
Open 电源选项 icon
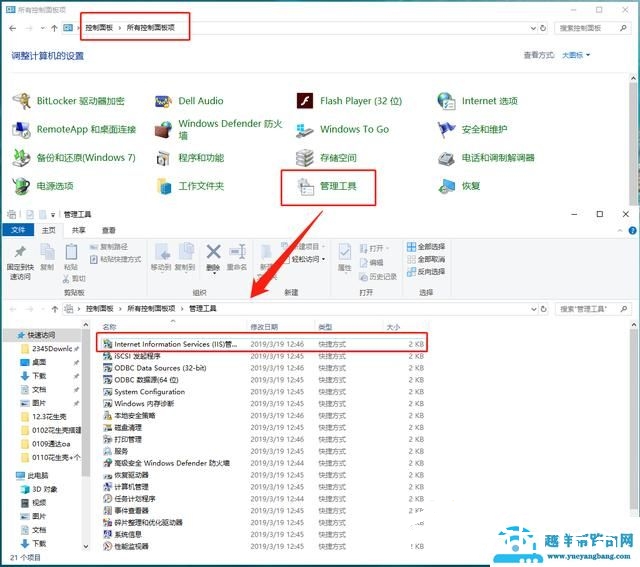click(21, 186)
